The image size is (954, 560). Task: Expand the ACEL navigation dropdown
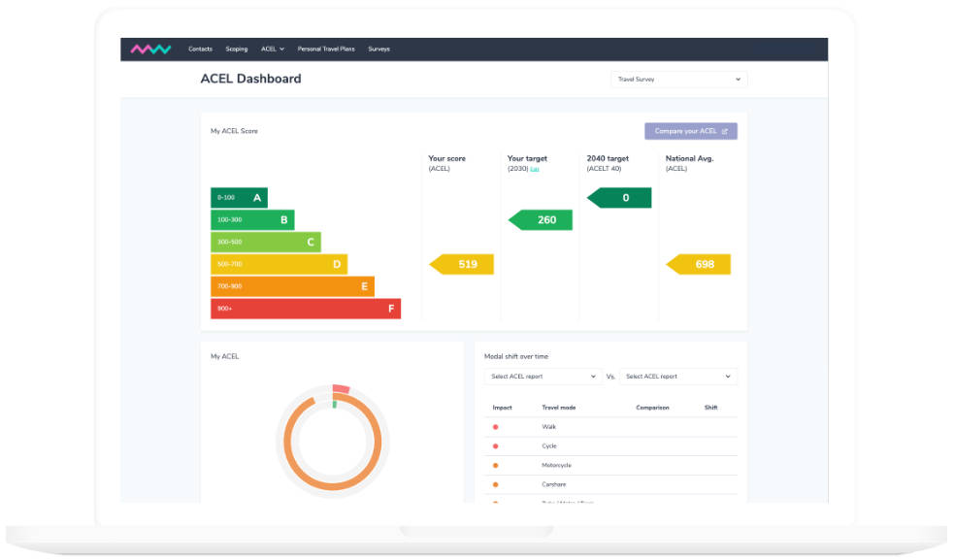pyautogui.click(x=273, y=49)
